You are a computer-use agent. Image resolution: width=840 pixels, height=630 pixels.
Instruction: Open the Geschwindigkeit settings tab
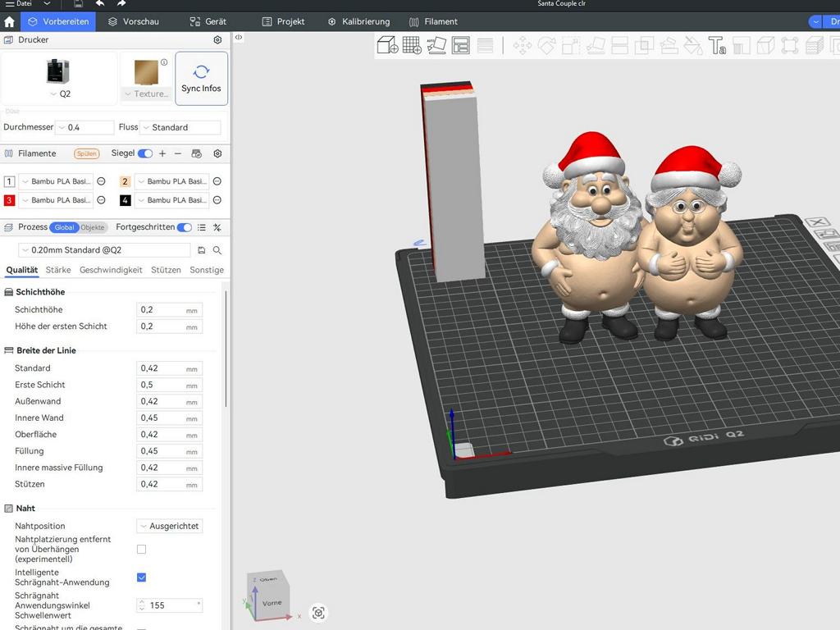pyautogui.click(x=111, y=270)
